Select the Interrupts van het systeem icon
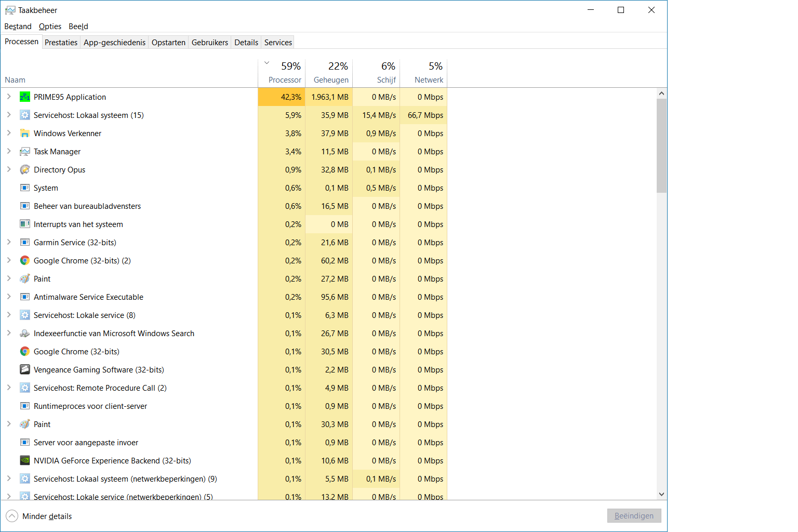 click(x=25, y=224)
